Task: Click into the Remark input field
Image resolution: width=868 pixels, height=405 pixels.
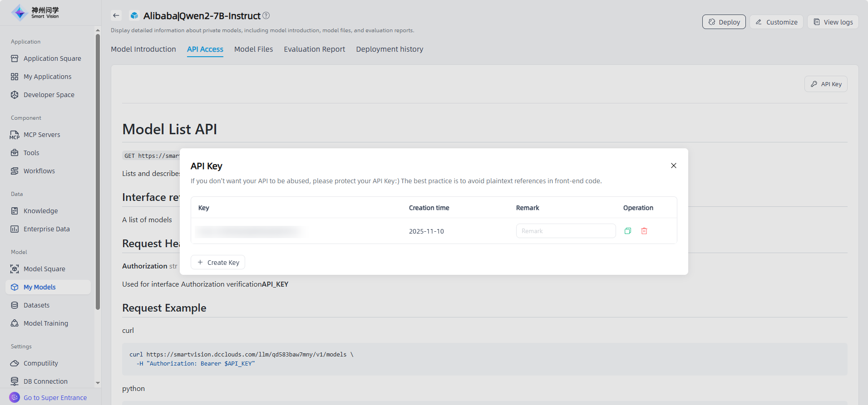Action: (565, 231)
